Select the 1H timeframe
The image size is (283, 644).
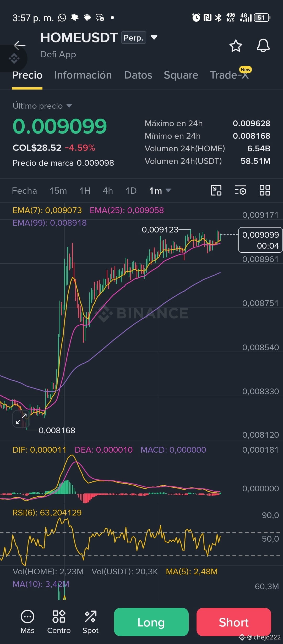tap(85, 191)
